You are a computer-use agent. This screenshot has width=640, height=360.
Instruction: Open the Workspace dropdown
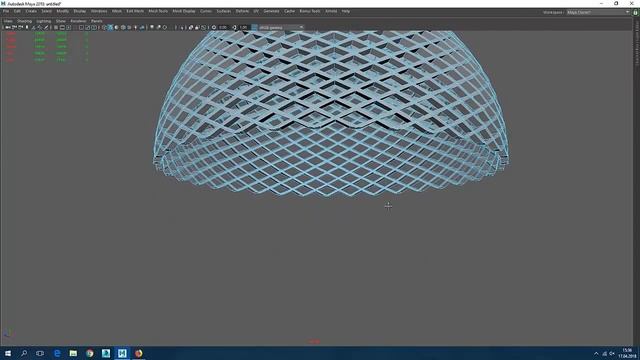(598, 12)
